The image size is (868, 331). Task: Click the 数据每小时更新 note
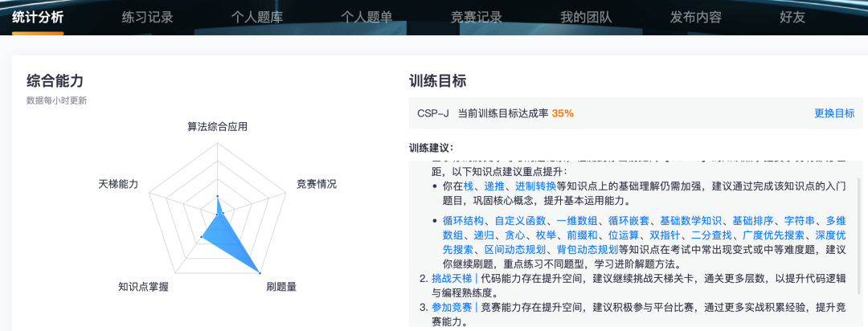click(x=56, y=100)
